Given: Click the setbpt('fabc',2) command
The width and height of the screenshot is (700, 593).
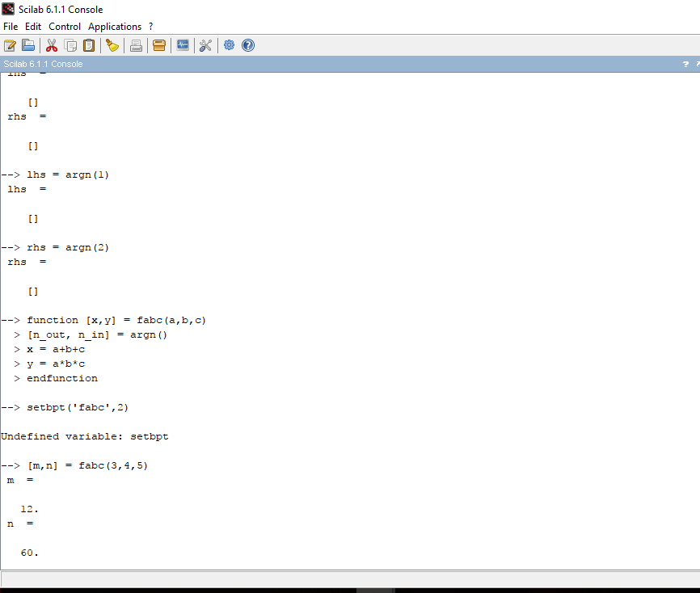Looking at the screenshot, I should 78,407.
